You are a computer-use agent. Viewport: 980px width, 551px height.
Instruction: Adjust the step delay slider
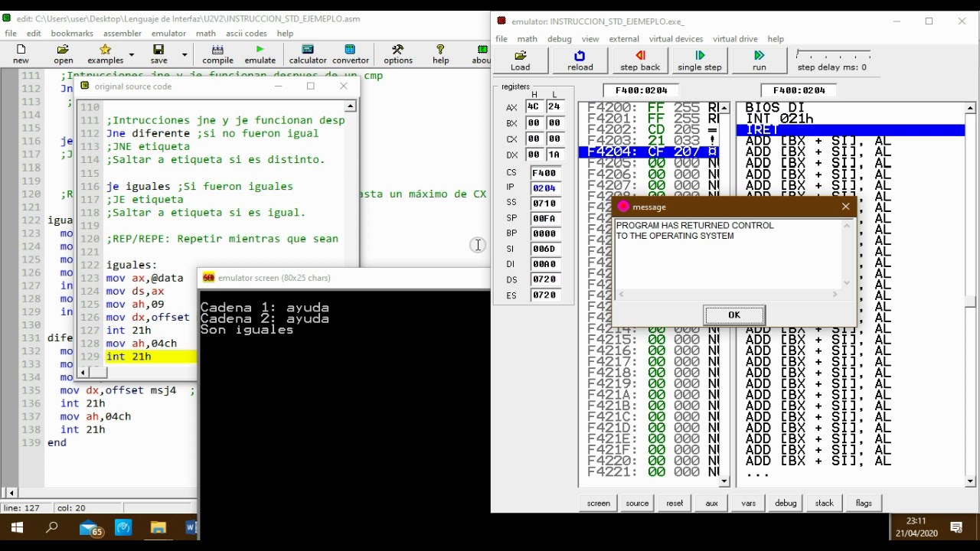pos(833,54)
